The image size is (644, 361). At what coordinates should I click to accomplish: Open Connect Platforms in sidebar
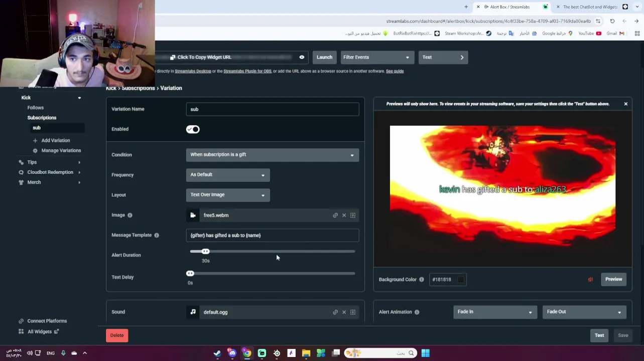(x=47, y=321)
